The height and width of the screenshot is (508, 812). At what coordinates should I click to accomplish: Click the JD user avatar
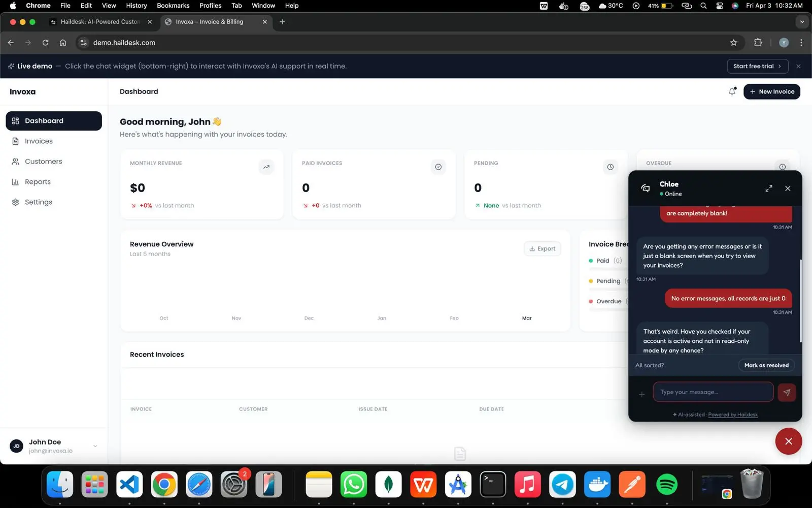coord(16,446)
